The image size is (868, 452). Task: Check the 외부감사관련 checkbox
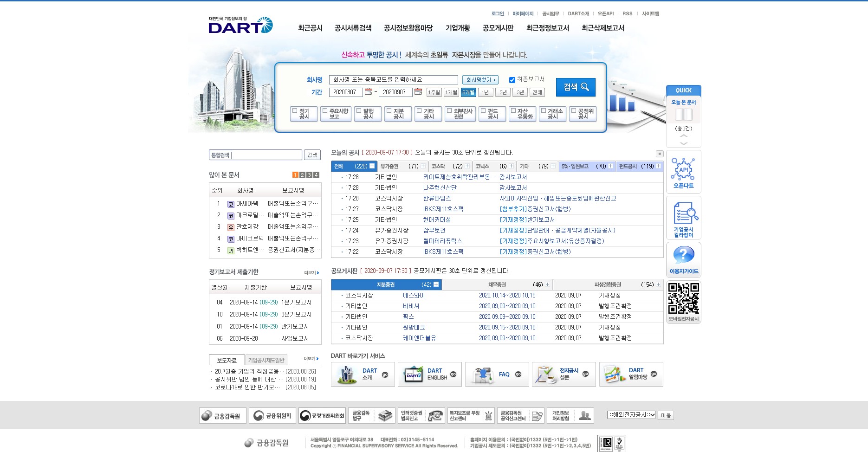(x=449, y=110)
